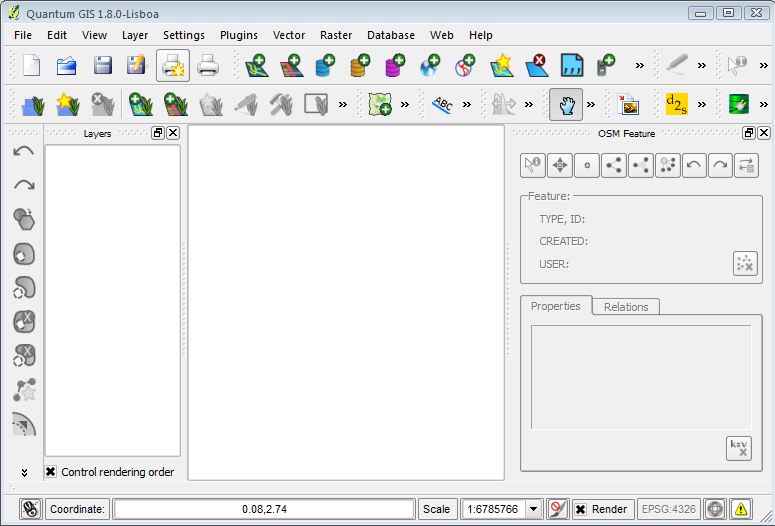Click OSM Identify Feature tool
The width and height of the screenshot is (775, 526).
pyautogui.click(x=533, y=165)
